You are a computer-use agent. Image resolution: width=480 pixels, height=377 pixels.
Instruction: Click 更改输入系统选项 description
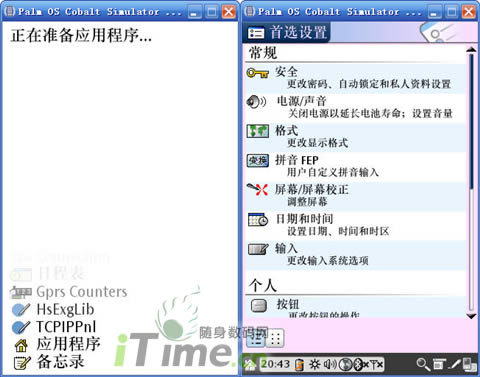[x=328, y=260]
